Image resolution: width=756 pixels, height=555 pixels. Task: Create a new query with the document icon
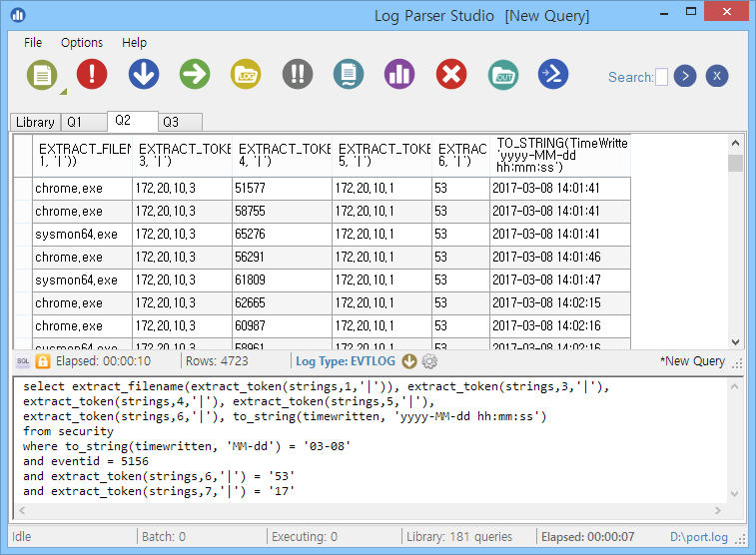[x=42, y=75]
